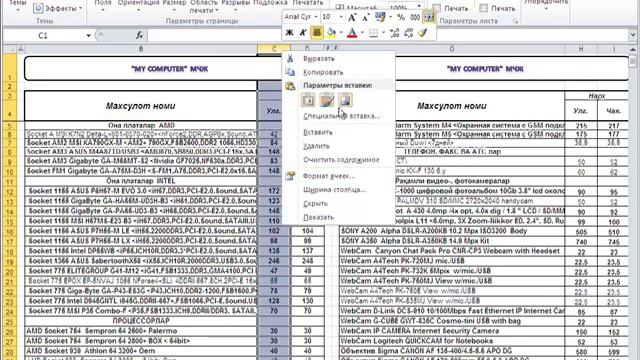The image size is (640, 360).
Task: Click the first paste option icon
Action: pyautogui.click(x=308, y=100)
